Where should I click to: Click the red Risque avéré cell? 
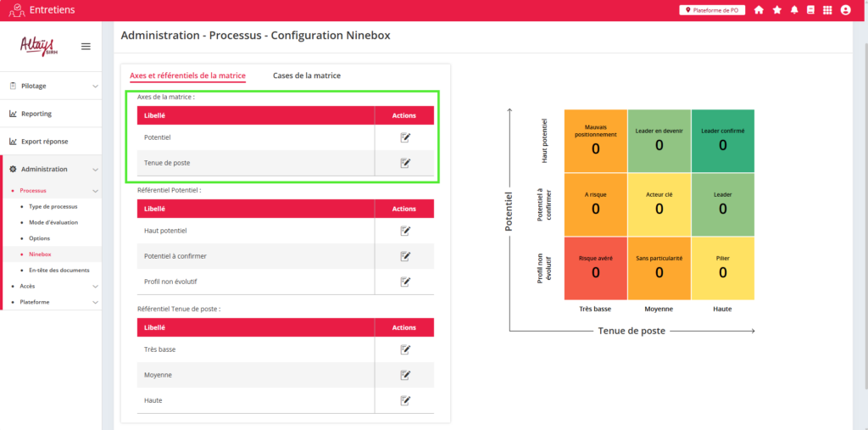[595, 267]
